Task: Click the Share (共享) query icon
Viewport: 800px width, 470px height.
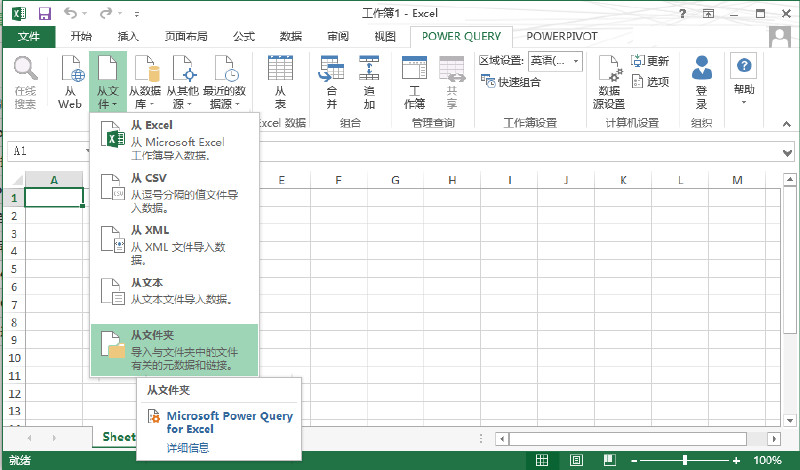Action: click(x=452, y=82)
